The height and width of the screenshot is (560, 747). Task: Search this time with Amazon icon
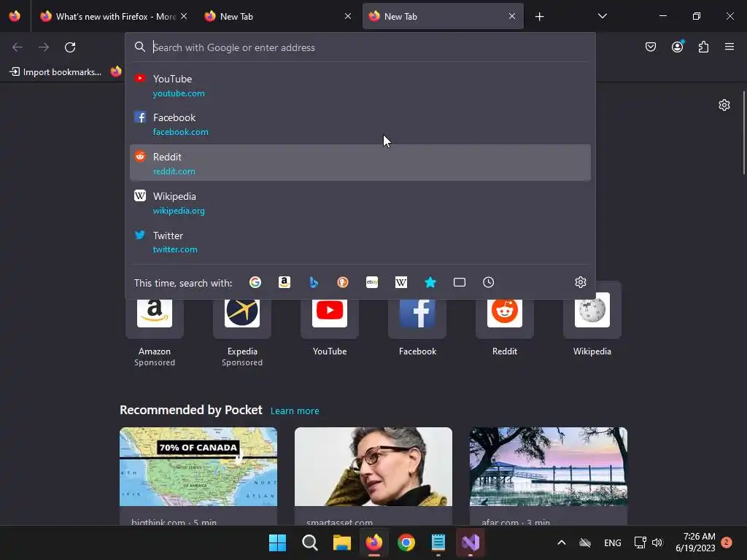pos(285,282)
